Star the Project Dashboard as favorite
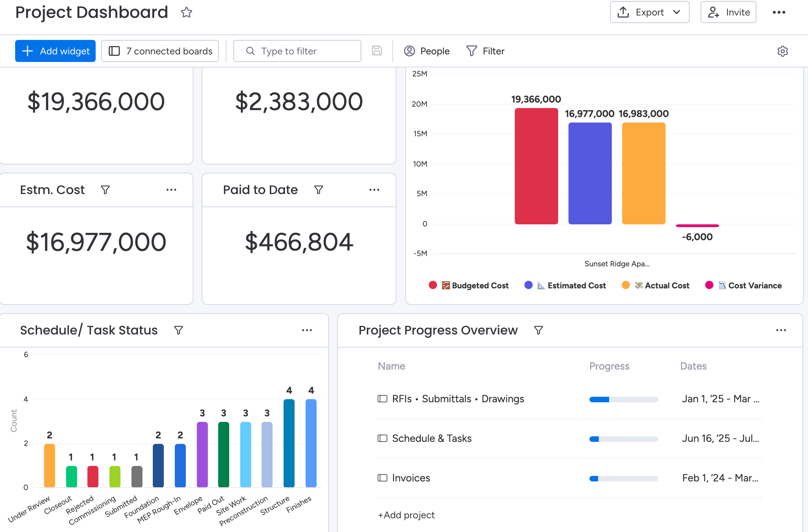This screenshot has width=808, height=532. 186,12
